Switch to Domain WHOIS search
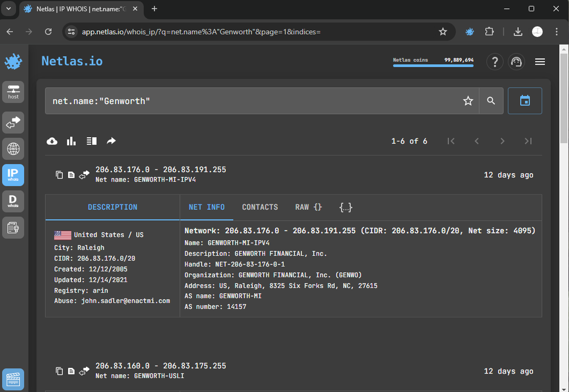569x392 pixels. coord(13,201)
